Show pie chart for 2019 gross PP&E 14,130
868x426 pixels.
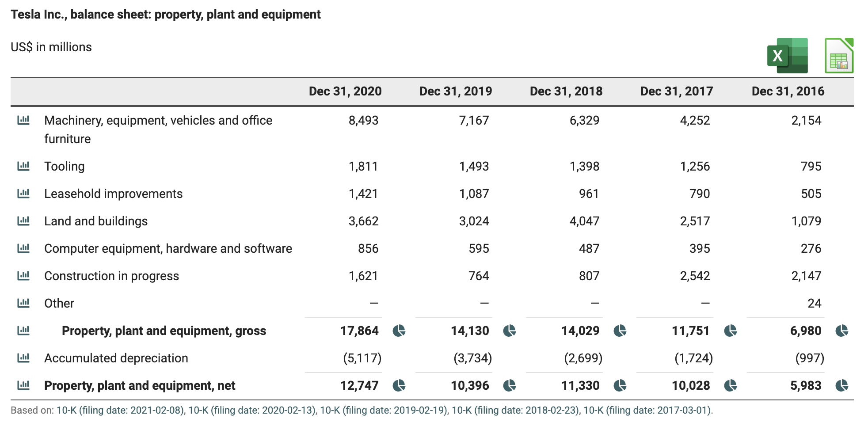[x=510, y=331]
